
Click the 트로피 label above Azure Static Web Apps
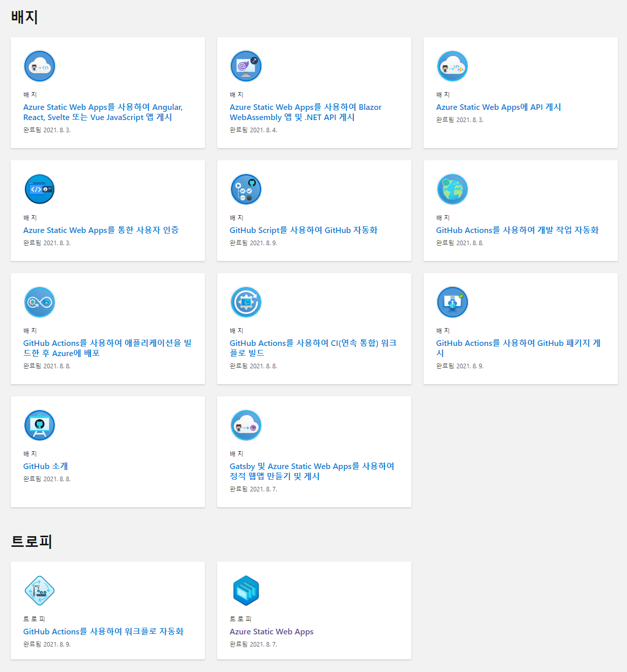[241, 619]
